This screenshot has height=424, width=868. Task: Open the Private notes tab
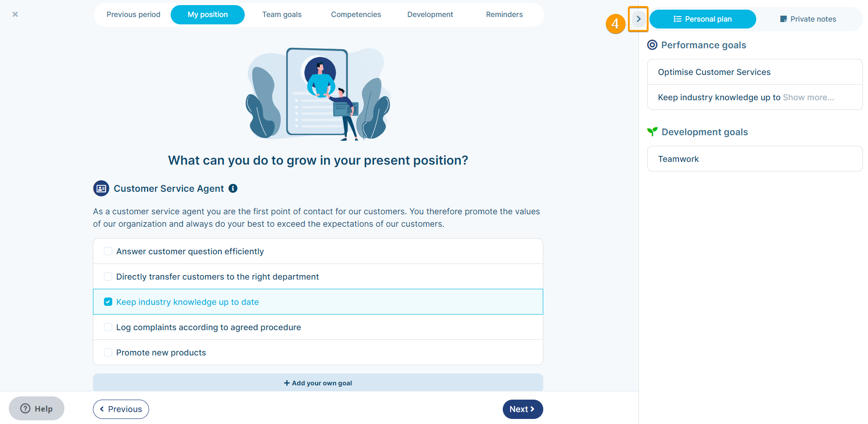click(808, 19)
